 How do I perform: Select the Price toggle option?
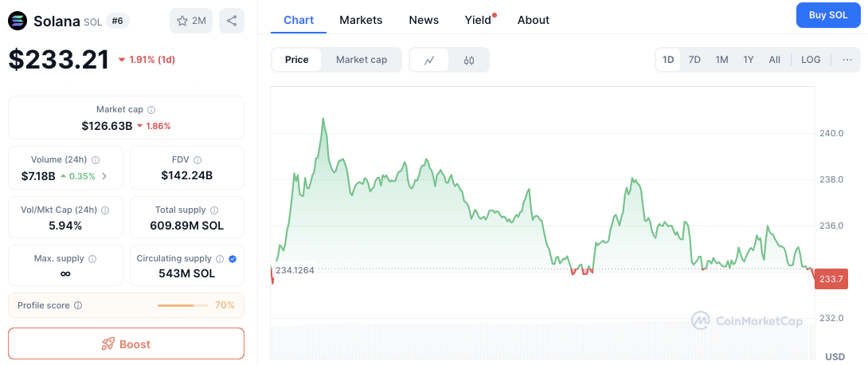[297, 60]
